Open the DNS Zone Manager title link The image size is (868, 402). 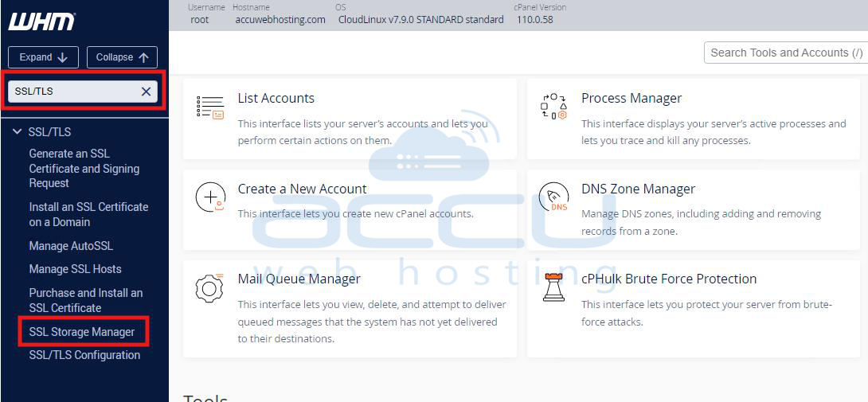click(x=639, y=189)
